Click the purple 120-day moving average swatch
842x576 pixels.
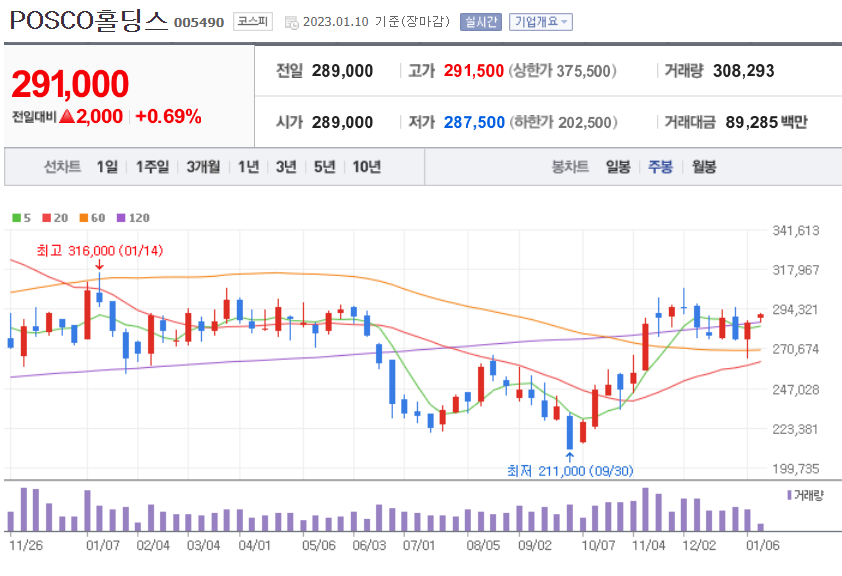click(121, 218)
